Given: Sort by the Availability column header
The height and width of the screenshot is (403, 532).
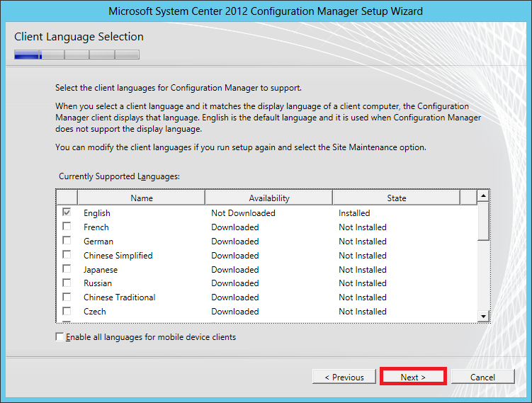Looking at the screenshot, I should pos(268,198).
